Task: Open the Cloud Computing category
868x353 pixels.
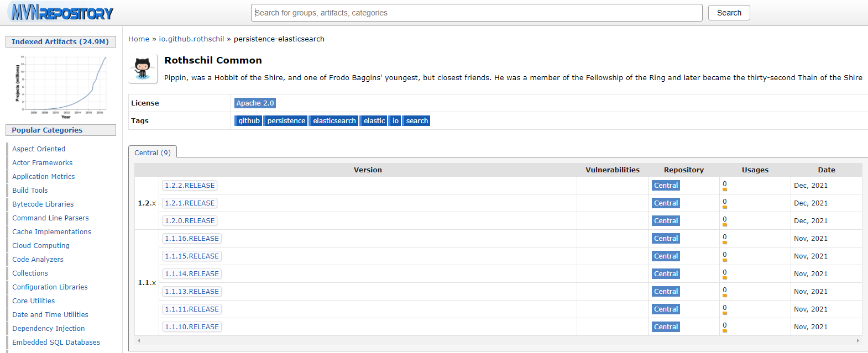Action: tap(41, 246)
